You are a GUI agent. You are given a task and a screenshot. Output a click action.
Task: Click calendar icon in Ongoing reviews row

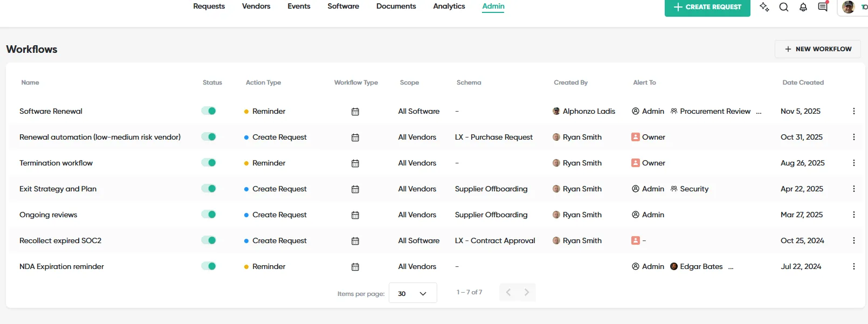click(355, 215)
